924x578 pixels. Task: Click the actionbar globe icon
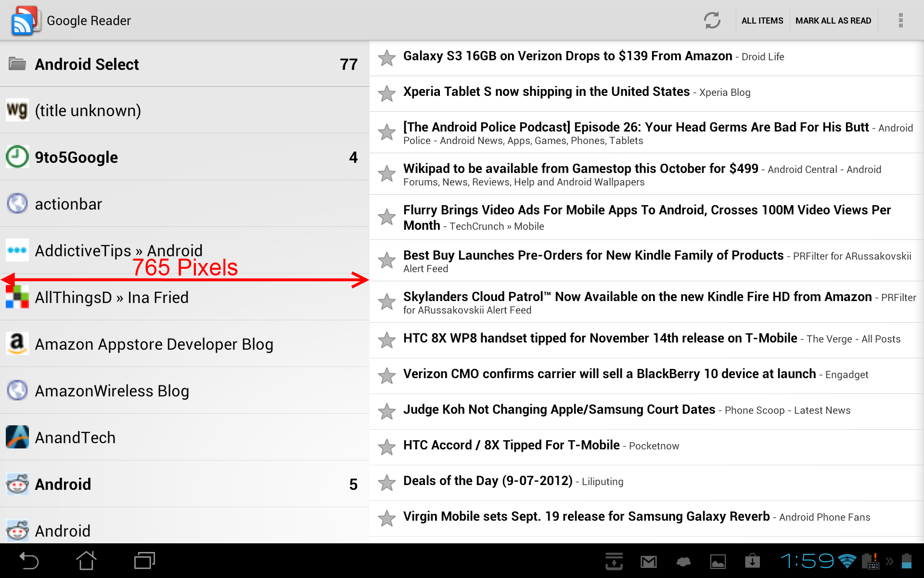[x=17, y=203]
